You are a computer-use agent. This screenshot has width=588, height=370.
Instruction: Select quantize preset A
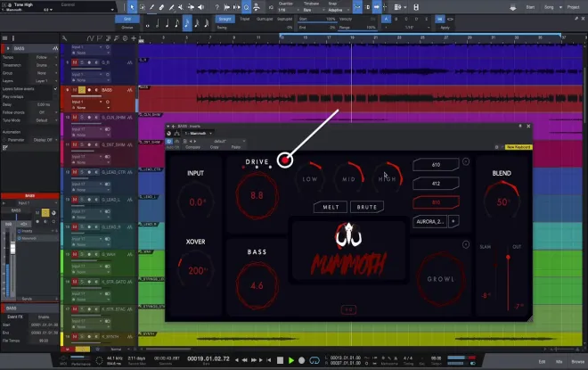click(x=386, y=19)
